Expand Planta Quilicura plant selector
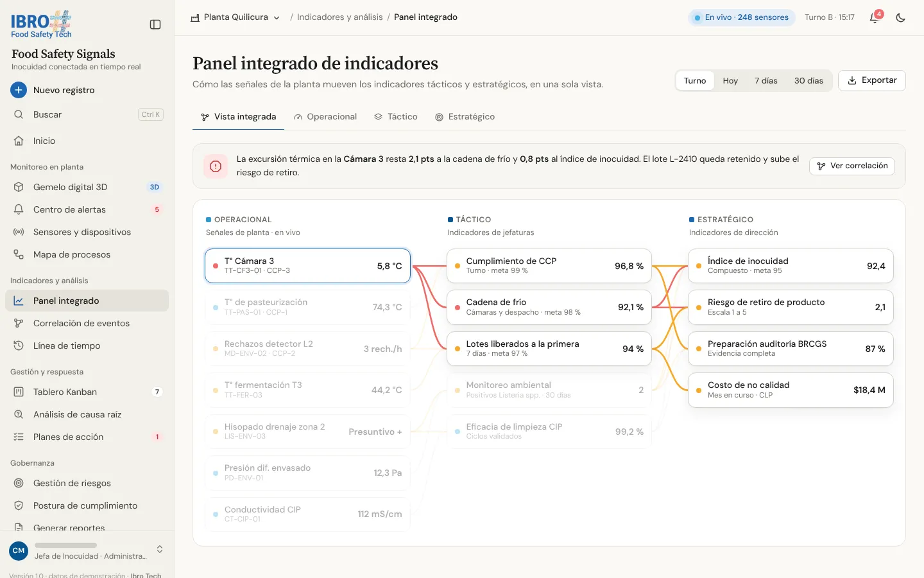 [235, 17]
